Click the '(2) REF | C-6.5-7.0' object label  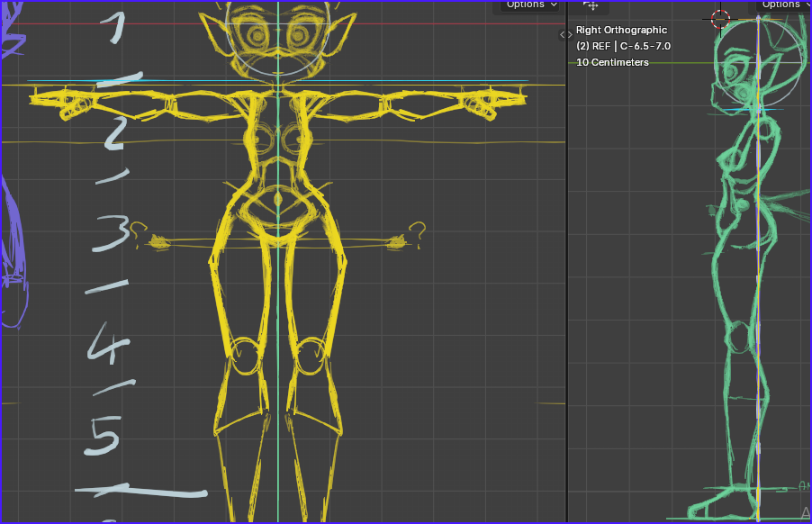tap(623, 46)
